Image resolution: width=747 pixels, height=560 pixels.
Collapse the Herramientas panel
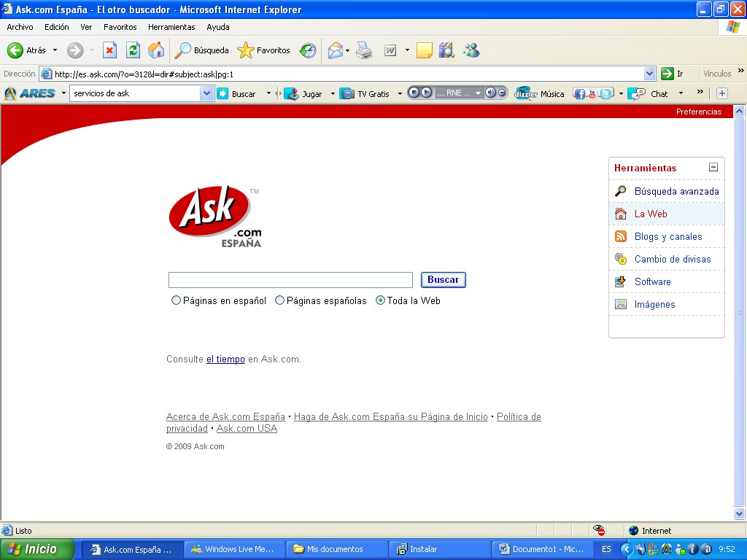[x=713, y=168]
